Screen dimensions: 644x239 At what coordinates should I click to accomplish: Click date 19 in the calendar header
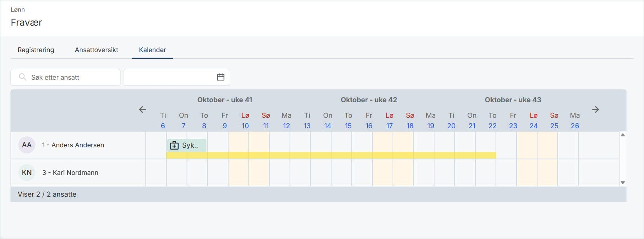point(431,126)
